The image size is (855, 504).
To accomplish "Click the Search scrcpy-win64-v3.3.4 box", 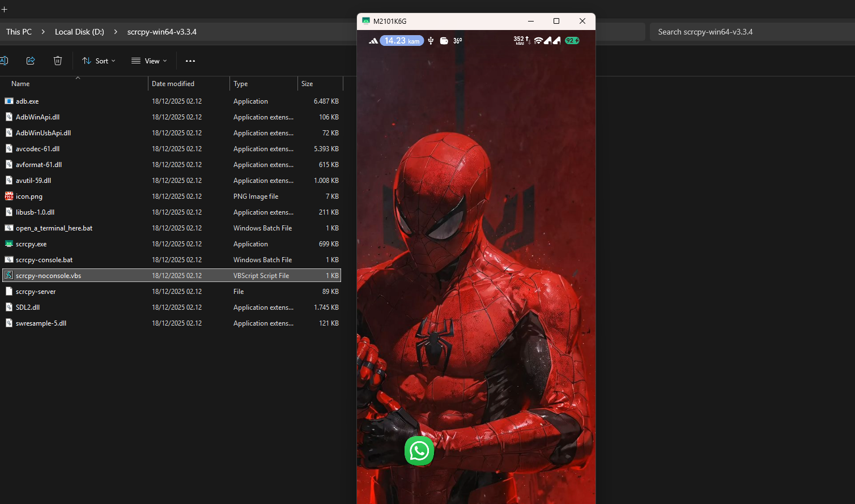I will coord(748,32).
